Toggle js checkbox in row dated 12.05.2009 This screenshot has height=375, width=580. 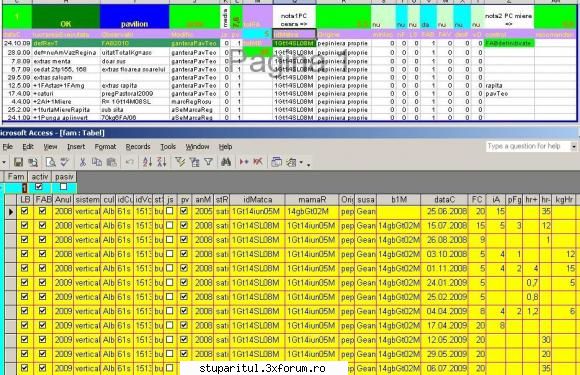point(169,339)
